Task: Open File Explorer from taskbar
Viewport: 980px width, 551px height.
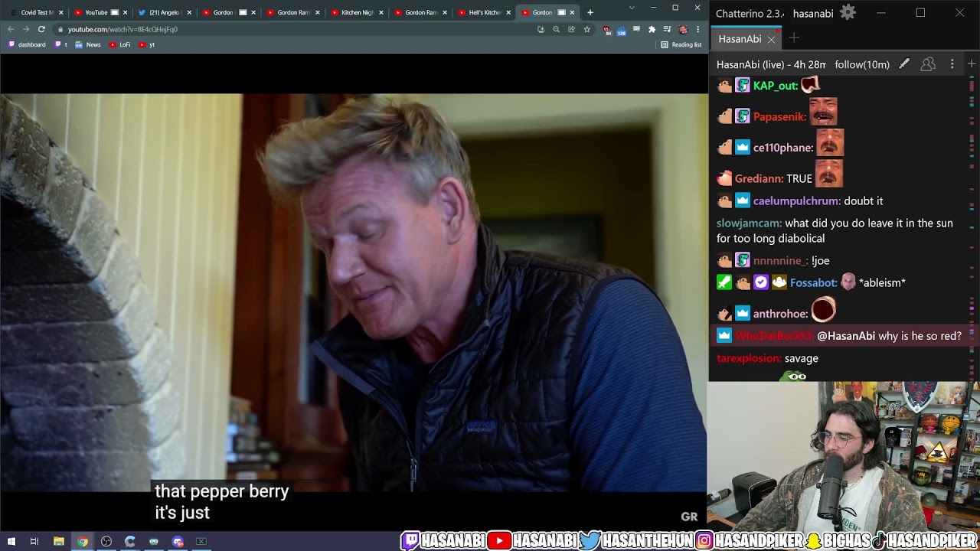Action: click(x=58, y=542)
